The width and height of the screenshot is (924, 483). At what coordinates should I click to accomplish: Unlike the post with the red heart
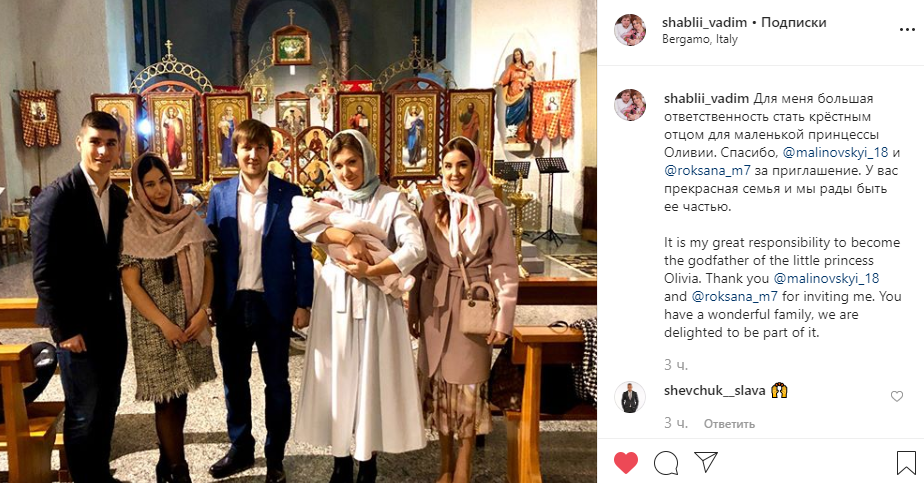[x=626, y=463]
